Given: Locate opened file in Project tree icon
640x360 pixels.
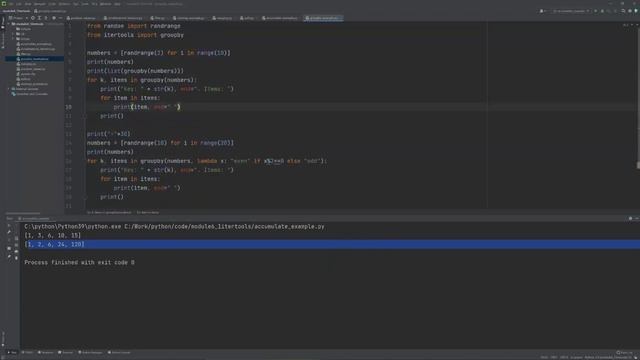Looking at the screenshot, I should (33, 18).
